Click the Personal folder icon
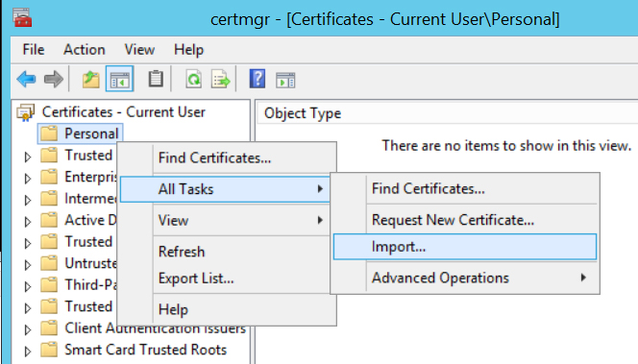 point(49,133)
